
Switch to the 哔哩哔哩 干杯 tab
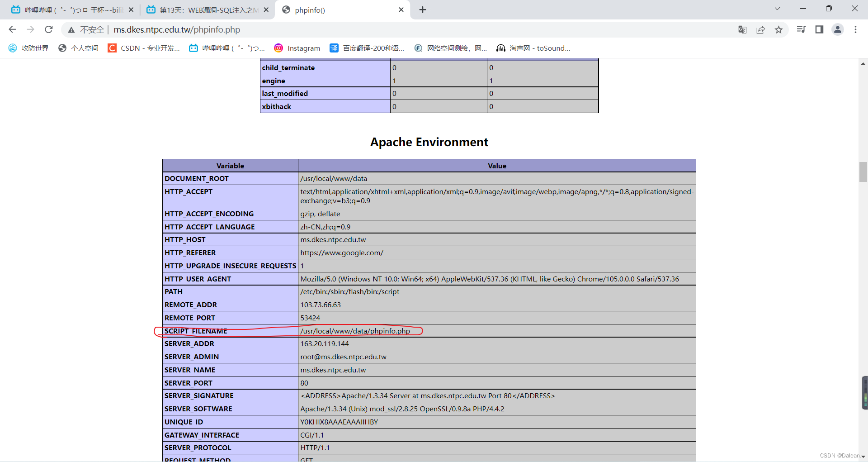(72, 10)
